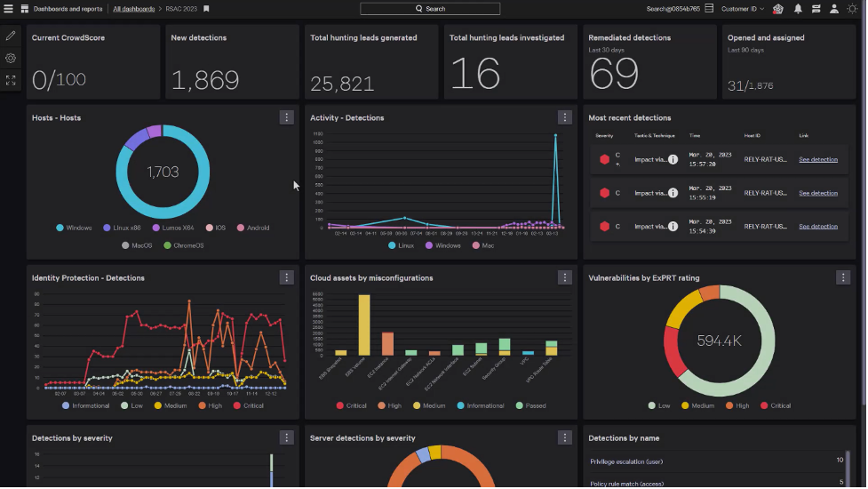Click info icon on the 15:55:19 detection row
Screen dimensions: 868x489
[673, 193]
